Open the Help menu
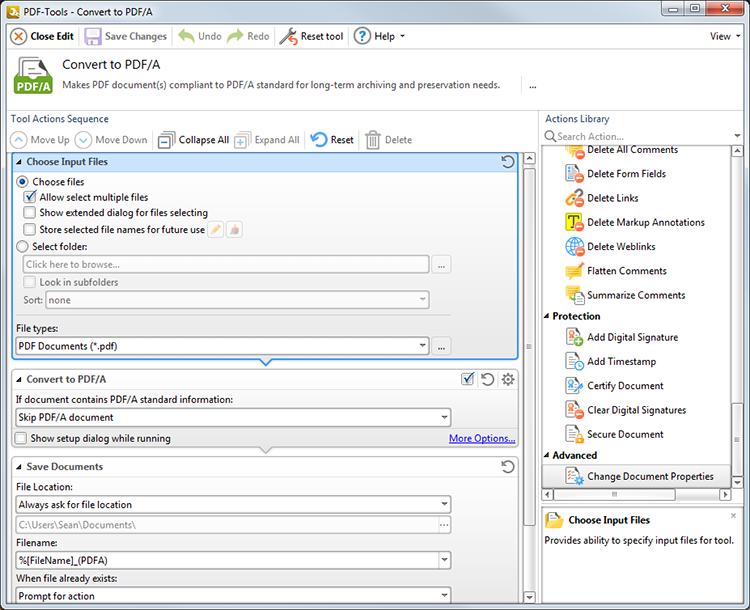This screenshot has width=750, height=610. pyautogui.click(x=379, y=36)
